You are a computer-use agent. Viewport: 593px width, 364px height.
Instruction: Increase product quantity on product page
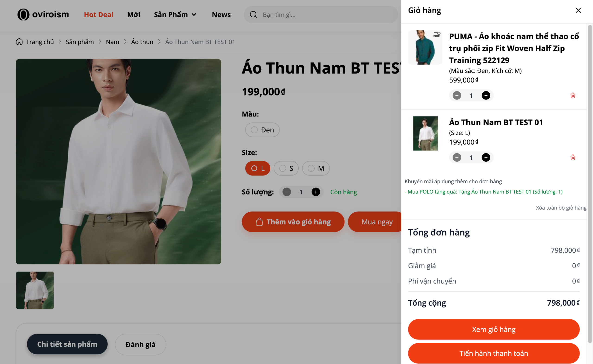click(x=316, y=192)
